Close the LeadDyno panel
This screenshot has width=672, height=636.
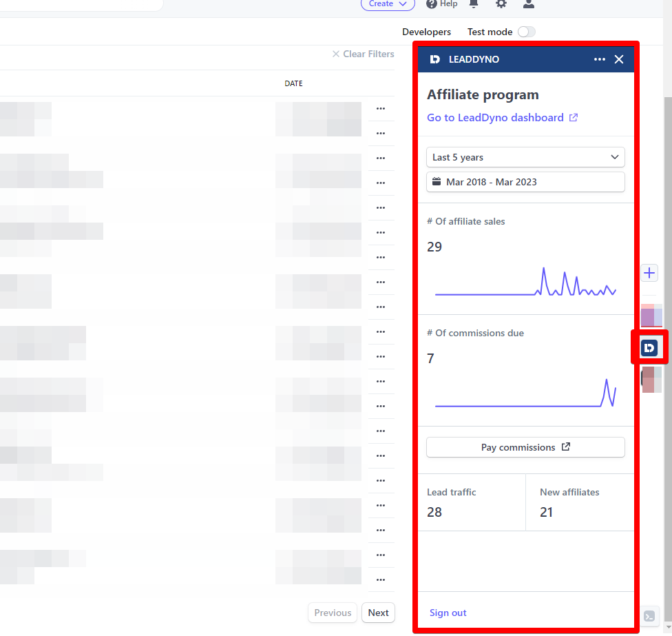[619, 59]
